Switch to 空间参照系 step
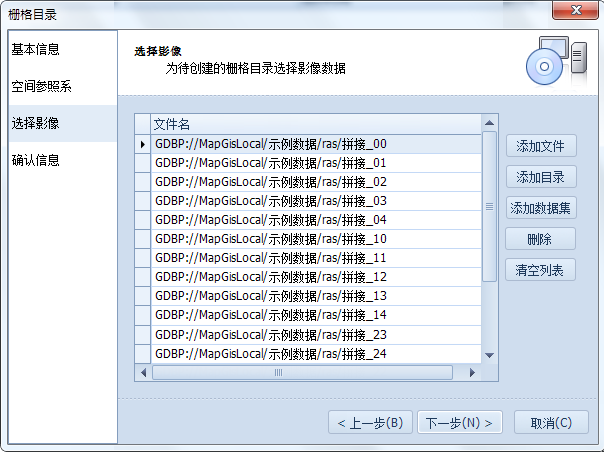Viewport: 604px width, 452px height. coord(41,86)
